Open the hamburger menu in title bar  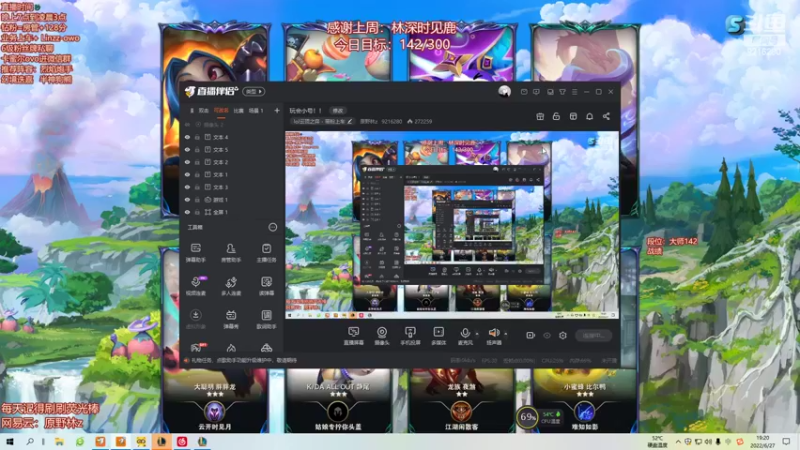574,92
